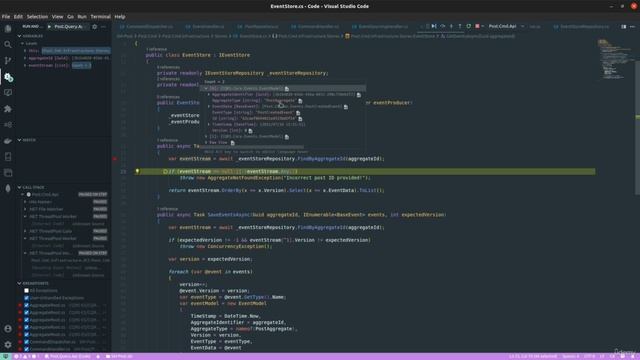The image size is (640, 360).
Task: Open the Search view in activity bar
Action: pos(8,44)
